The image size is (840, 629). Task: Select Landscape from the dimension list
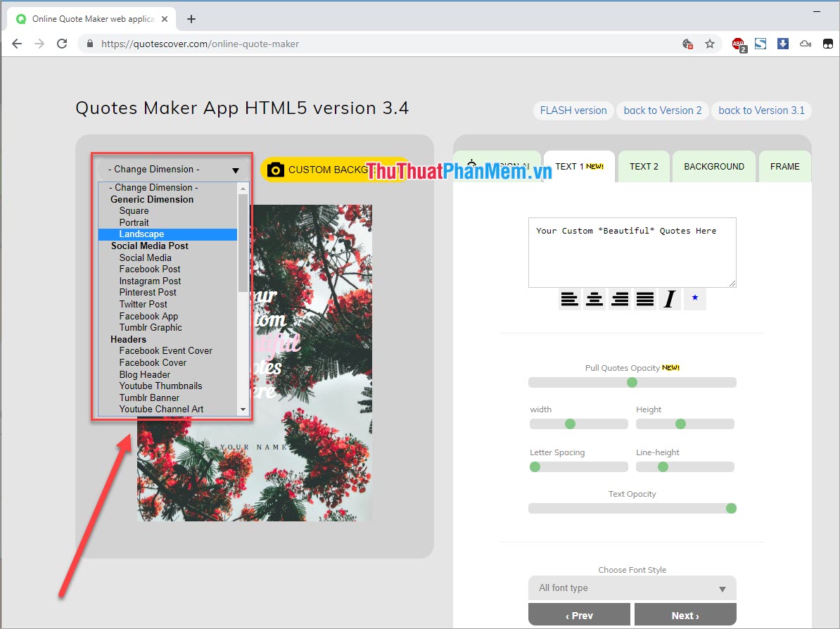[141, 234]
